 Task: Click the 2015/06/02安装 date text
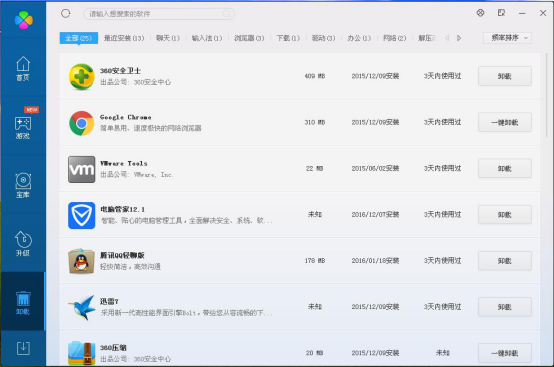(x=375, y=168)
